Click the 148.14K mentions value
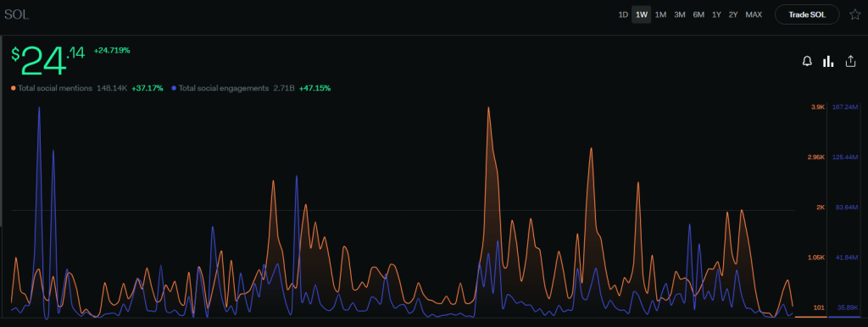This screenshot has width=868, height=327. click(x=112, y=88)
